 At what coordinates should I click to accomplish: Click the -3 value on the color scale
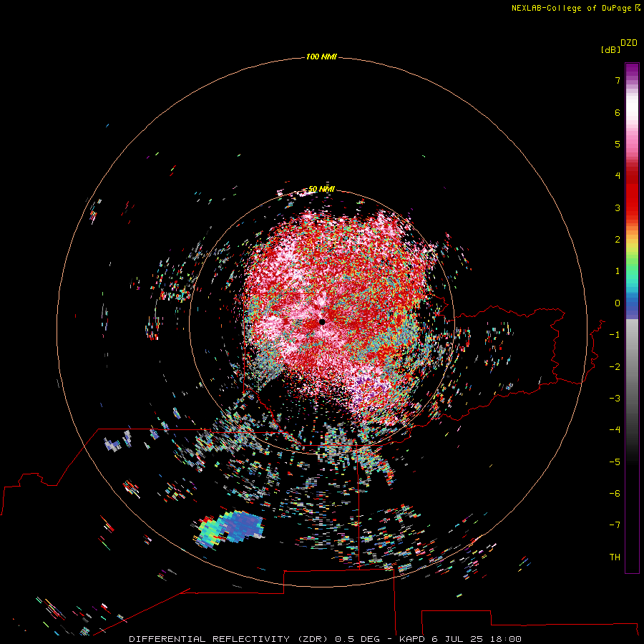[615, 399]
